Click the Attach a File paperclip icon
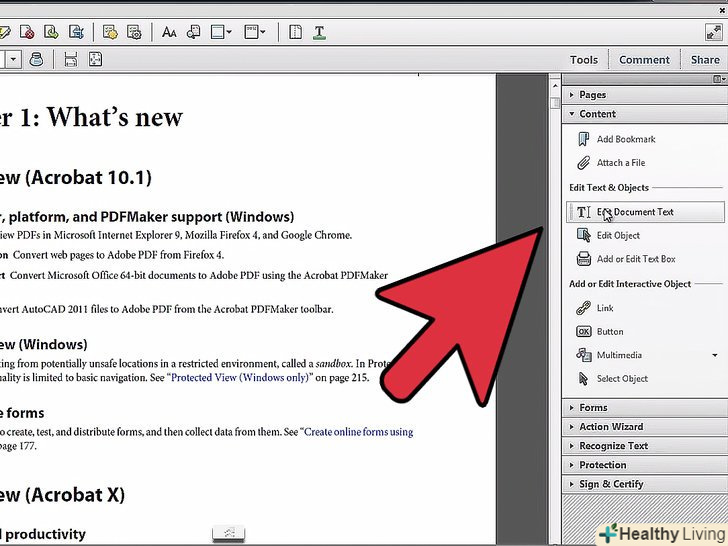728x546 pixels. pyautogui.click(x=584, y=163)
